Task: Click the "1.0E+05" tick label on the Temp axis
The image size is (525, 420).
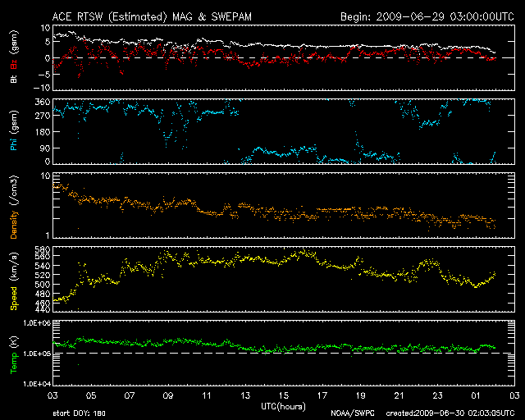Action: pyautogui.click(x=36, y=354)
